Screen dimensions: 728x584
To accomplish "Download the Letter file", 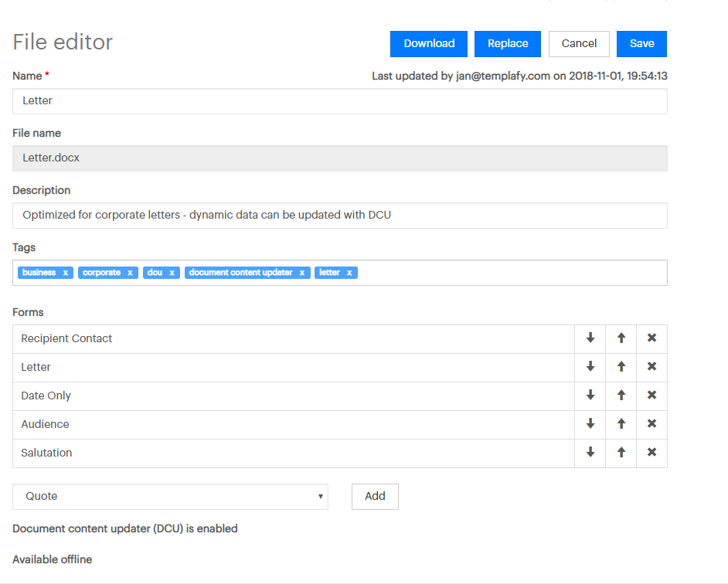I will click(429, 44).
